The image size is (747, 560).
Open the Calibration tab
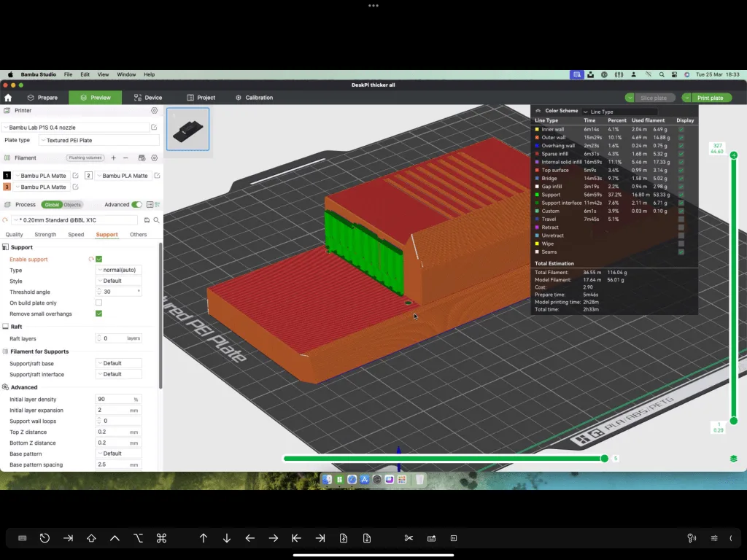point(255,98)
